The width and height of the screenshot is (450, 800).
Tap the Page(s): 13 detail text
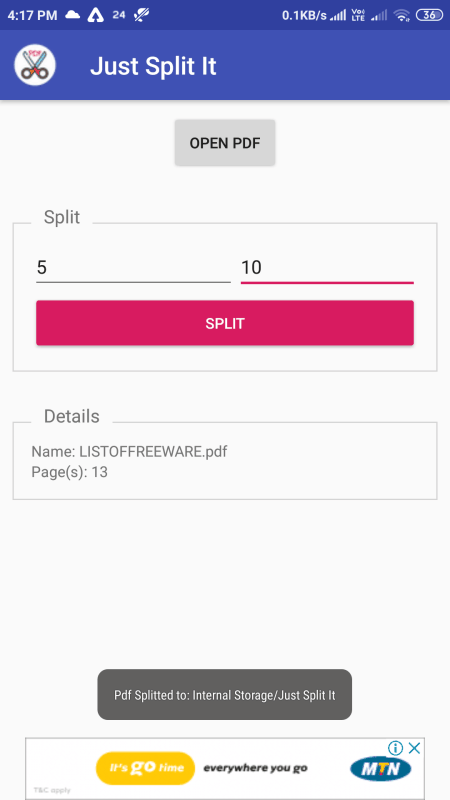(x=69, y=472)
